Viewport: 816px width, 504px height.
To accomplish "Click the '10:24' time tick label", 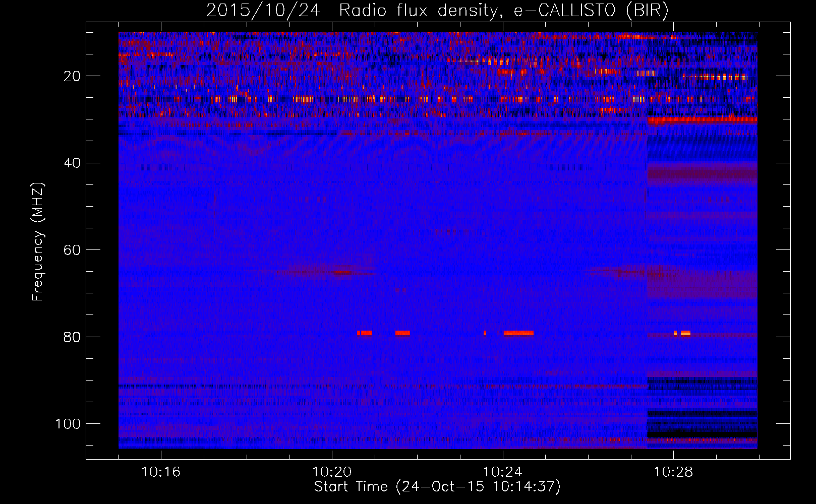I will 502,472.
